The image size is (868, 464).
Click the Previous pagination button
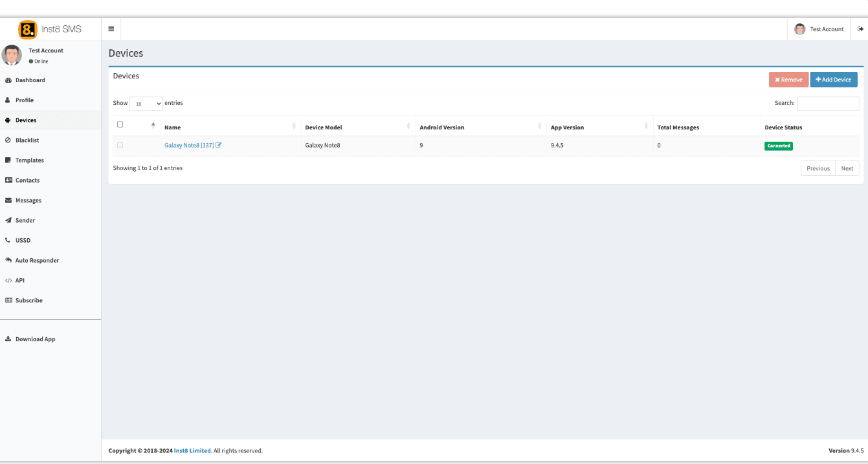click(818, 168)
